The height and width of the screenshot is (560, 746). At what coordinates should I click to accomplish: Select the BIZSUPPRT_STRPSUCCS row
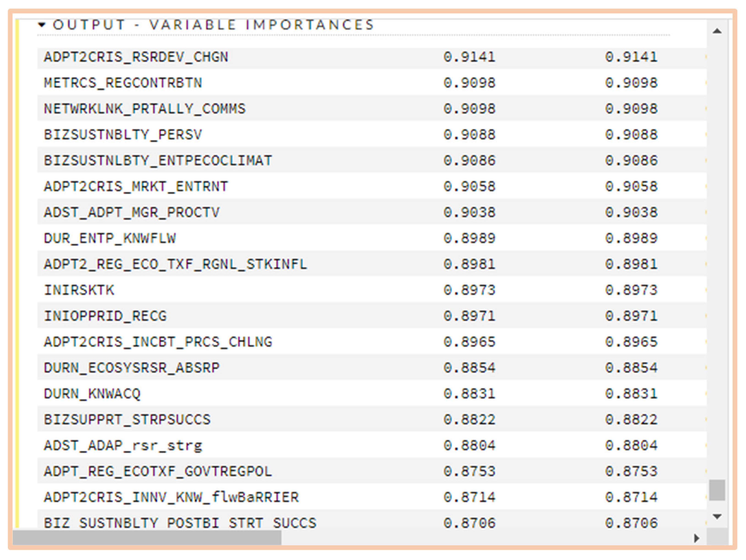(127, 420)
